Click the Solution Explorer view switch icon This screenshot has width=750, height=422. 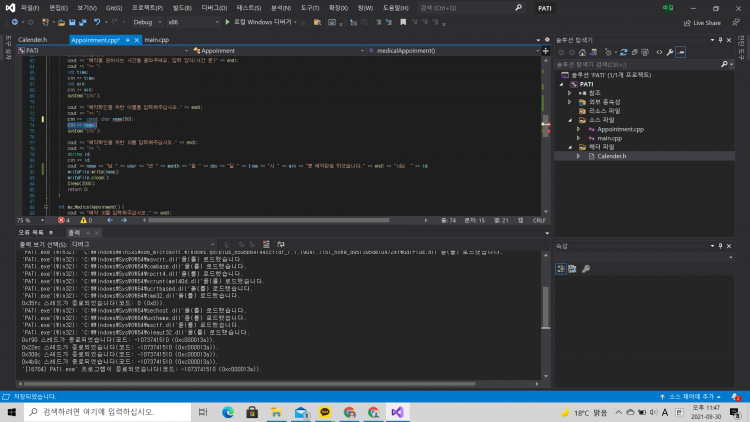[x=593, y=52]
